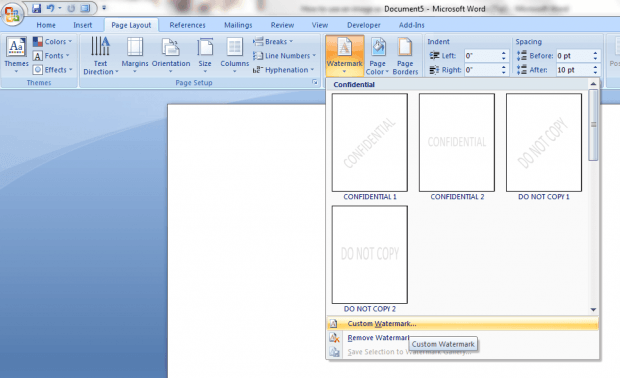
Task: Click the Confidential gallery section header
Action: click(457, 84)
